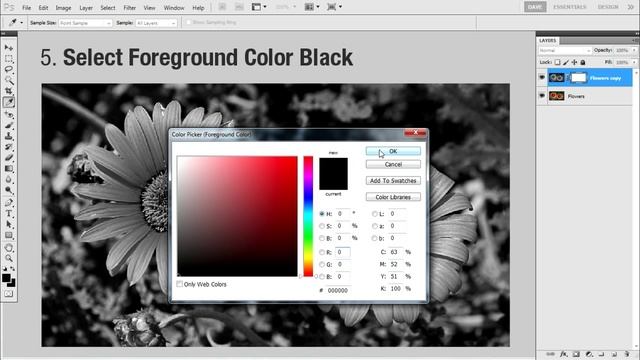Screen dimensions: 640x360
Task: Open the Filter menu
Action: point(129,8)
